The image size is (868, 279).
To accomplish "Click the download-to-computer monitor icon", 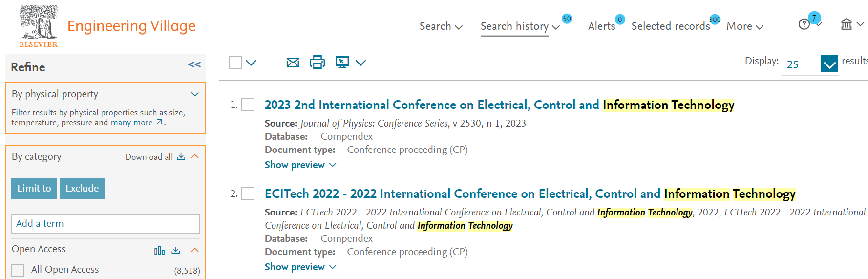I will 342,62.
